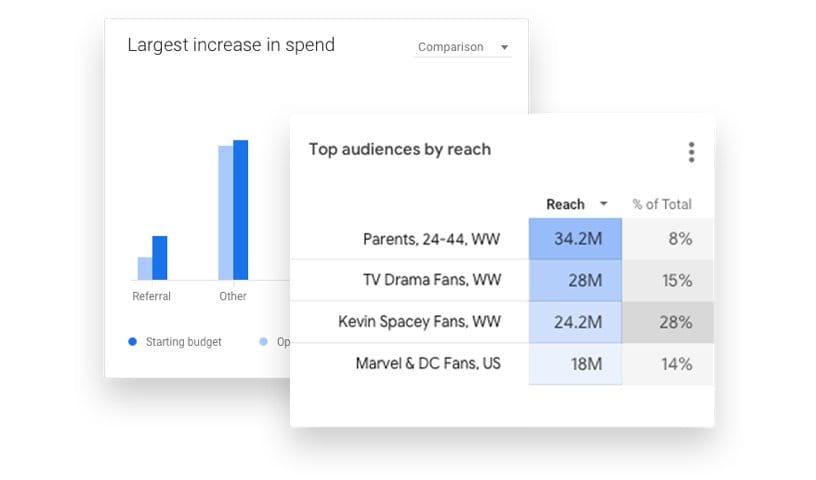
Task: Select the TV Drama Fans, WW audience
Action: point(431,280)
